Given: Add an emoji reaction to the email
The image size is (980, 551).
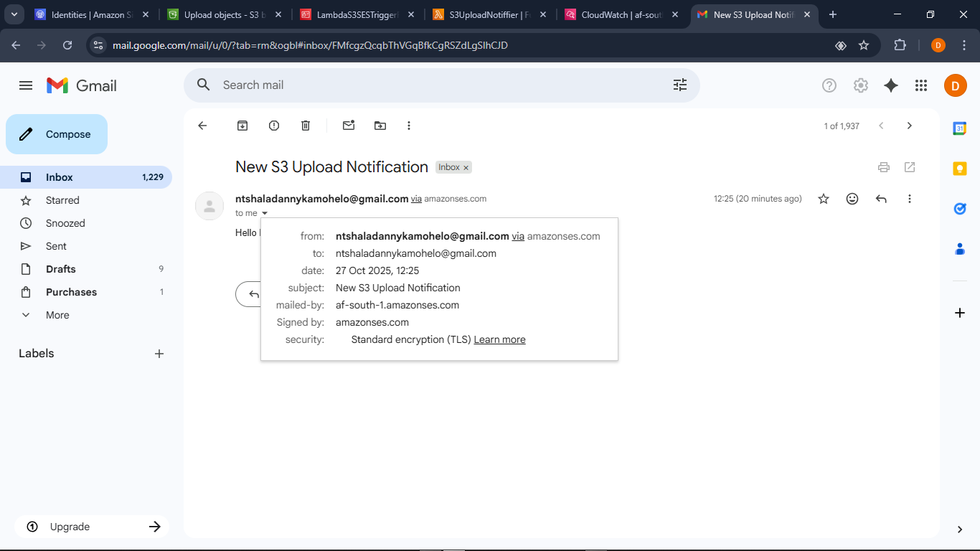Looking at the screenshot, I should pyautogui.click(x=852, y=198).
